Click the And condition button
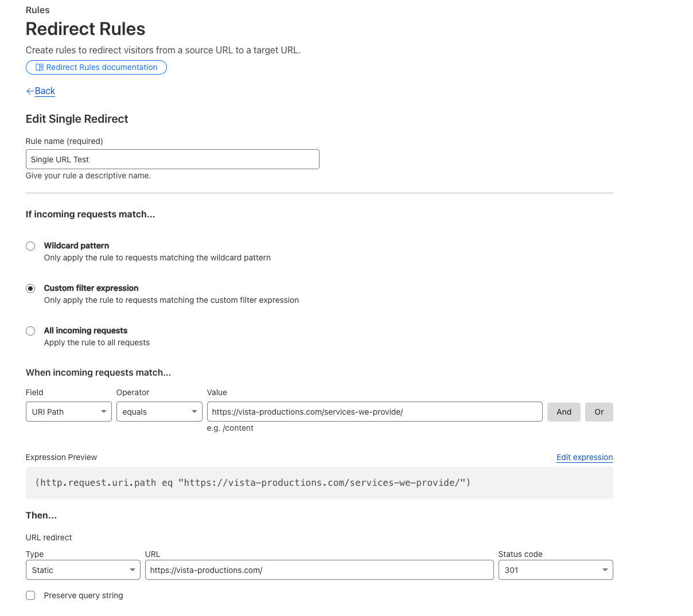The image size is (693, 616). pyautogui.click(x=564, y=412)
